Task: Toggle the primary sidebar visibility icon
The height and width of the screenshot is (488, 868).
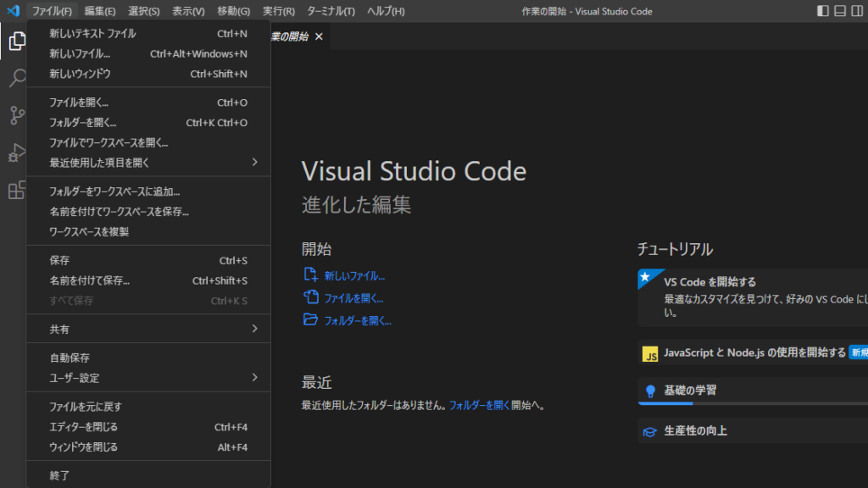Action: [x=825, y=10]
